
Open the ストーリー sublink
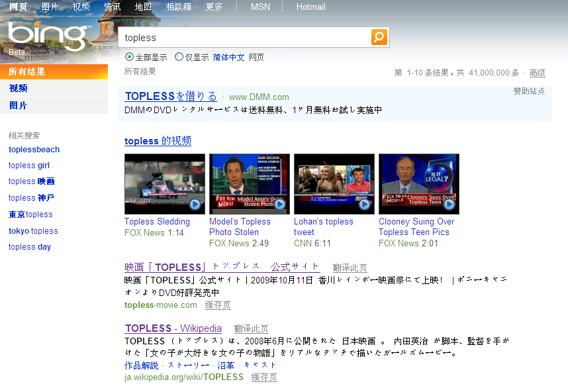[x=189, y=366]
